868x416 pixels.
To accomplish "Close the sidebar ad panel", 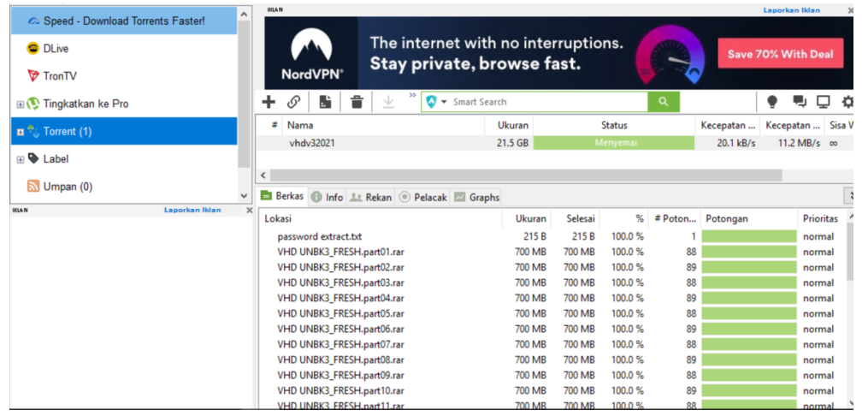I will [249, 210].
